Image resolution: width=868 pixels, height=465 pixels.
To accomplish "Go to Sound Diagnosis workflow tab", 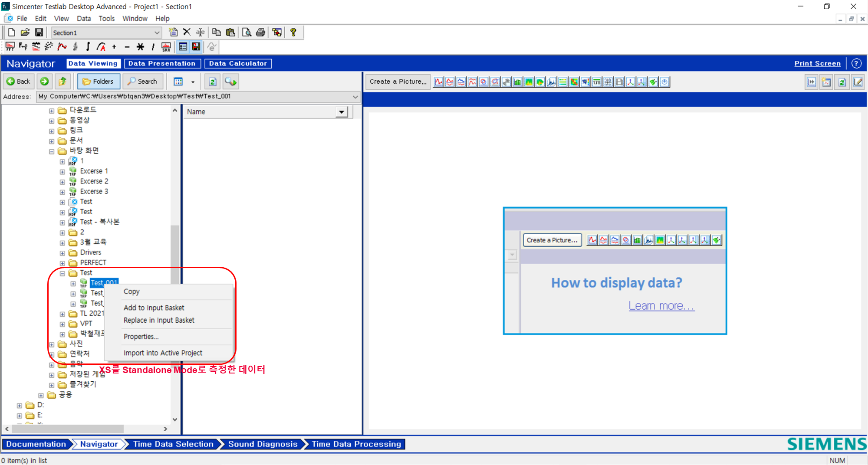I will click(263, 444).
